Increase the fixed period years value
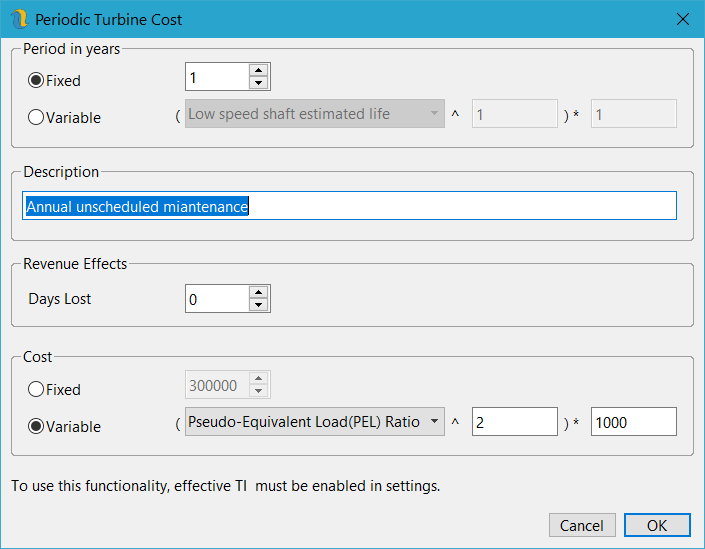This screenshot has height=549, width=705. pyautogui.click(x=259, y=71)
